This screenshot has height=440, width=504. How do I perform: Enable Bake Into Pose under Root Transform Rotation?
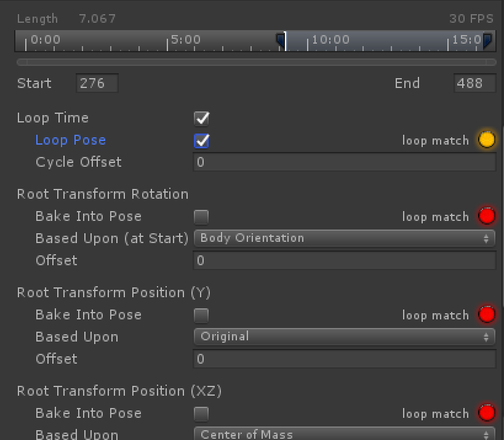coord(201,216)
